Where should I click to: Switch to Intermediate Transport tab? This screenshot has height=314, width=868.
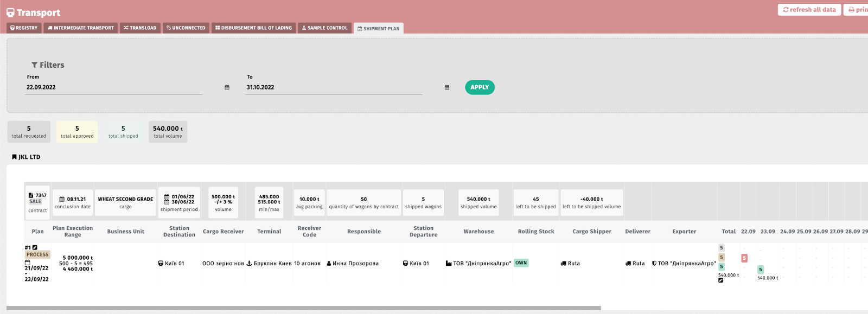click(81, 28)
